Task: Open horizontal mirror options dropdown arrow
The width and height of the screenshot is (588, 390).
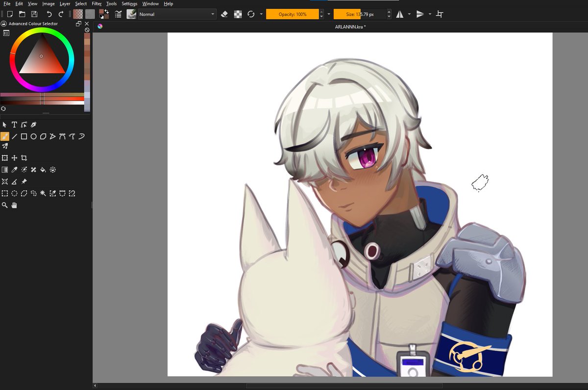Action: click(409, 14)
